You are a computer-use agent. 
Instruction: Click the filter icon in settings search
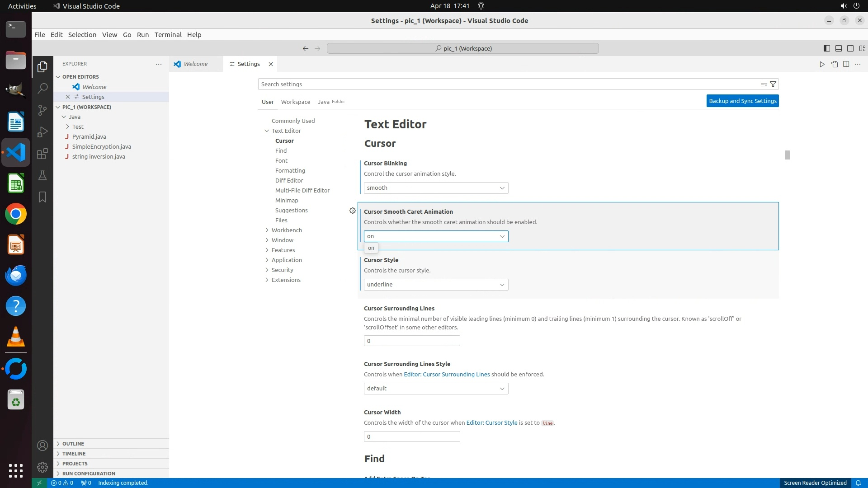(x=773, y=84)
